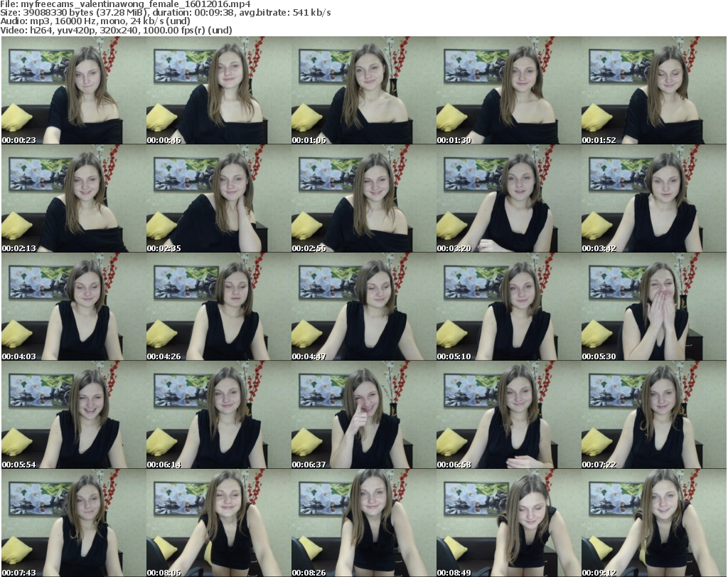Click the frame timestamped 00:05:54
Image resolution: width=728 pixels, height=577 pixels.
click(x=74, y=415)
